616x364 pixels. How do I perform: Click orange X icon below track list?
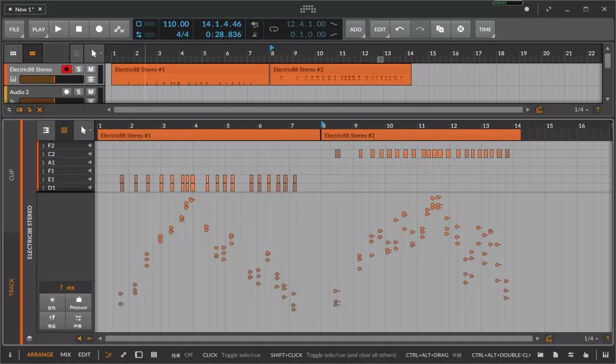point(40,110)
